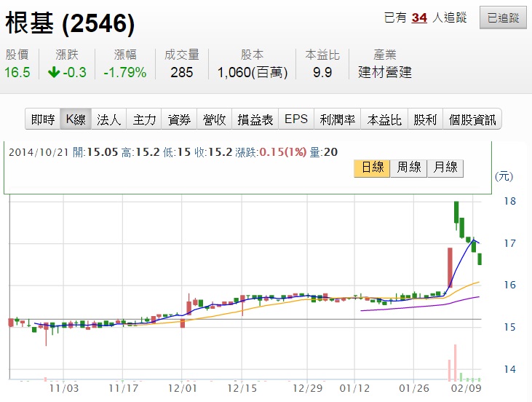The height and width of the screenshot is (402, 532).
Task: Select the EPS tab
Action: coord(296,119)
